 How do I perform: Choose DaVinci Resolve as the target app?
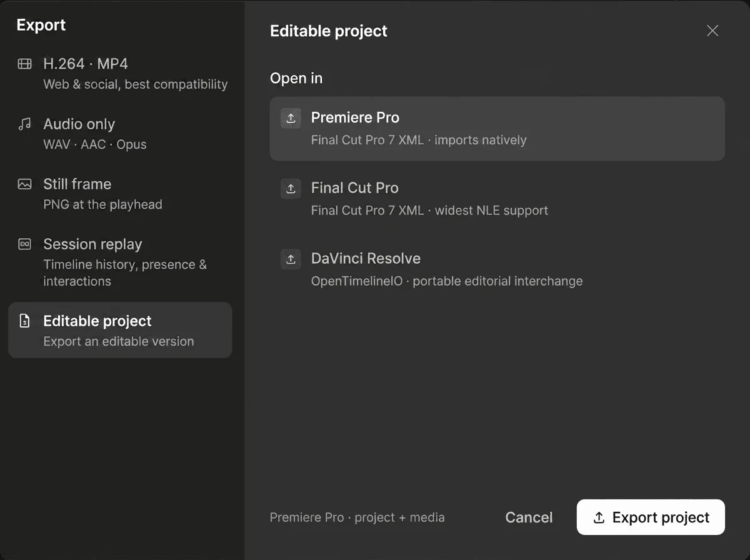point(497,269)
